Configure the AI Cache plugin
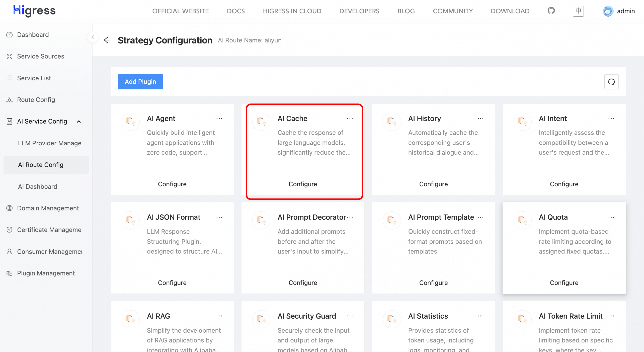Image resolution: width=644 pixels, height=352 pixels. [x=303, y=184]
